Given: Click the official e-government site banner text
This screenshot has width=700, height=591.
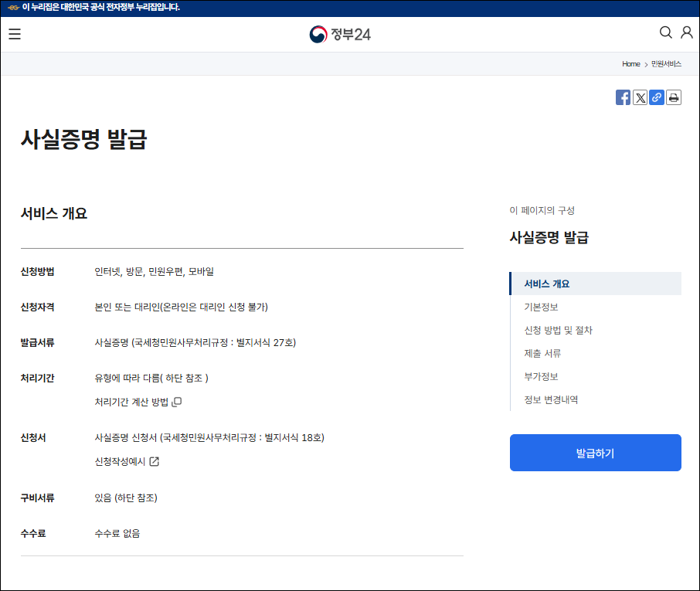Looking at the screenshot, I should pyautogui.click(x=101, y=7).
